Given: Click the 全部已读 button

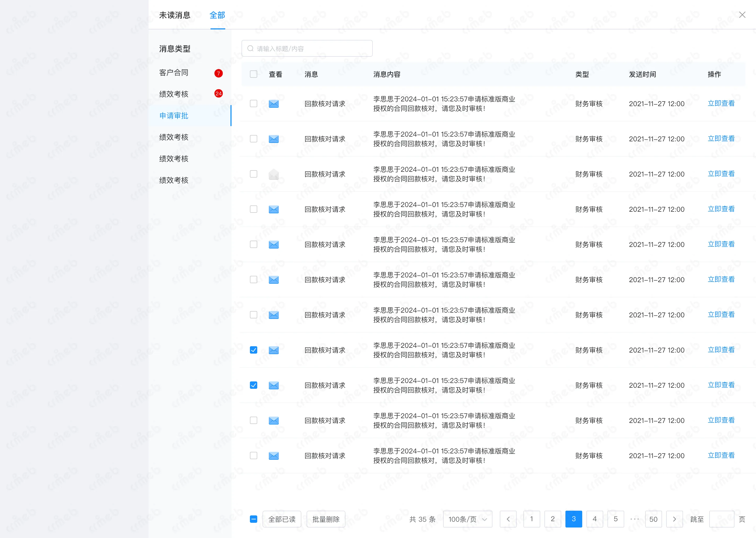Looking at the screenshot, I should [282, 519].
